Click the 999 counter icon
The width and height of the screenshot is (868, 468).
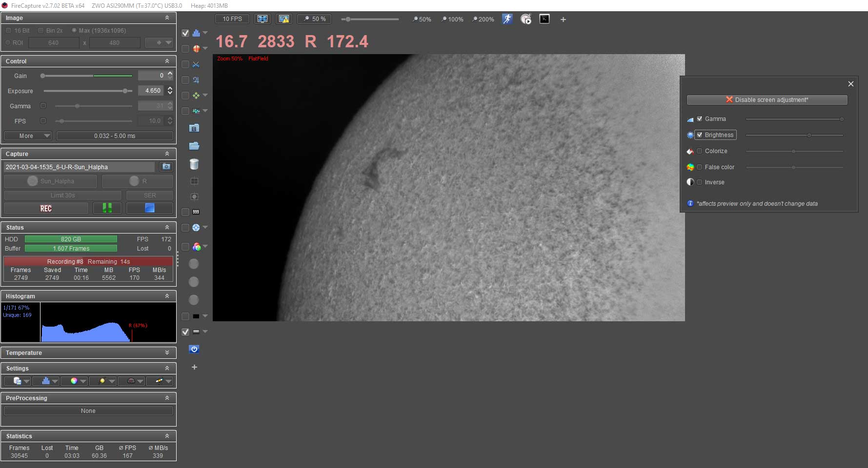pyautogui.click(x=196, y=212)
